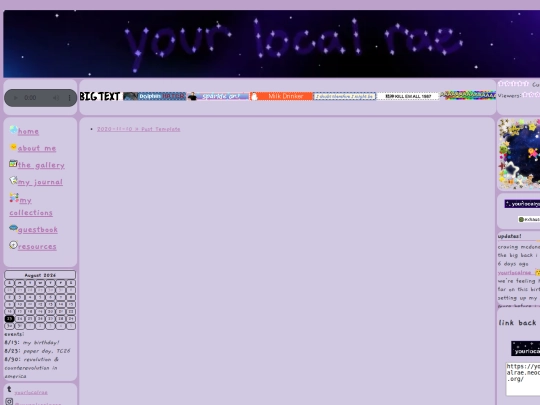Screen dimensions: 540x405
Task: Click the Instagram icon in social links
Action: click(x=9, y=402)
